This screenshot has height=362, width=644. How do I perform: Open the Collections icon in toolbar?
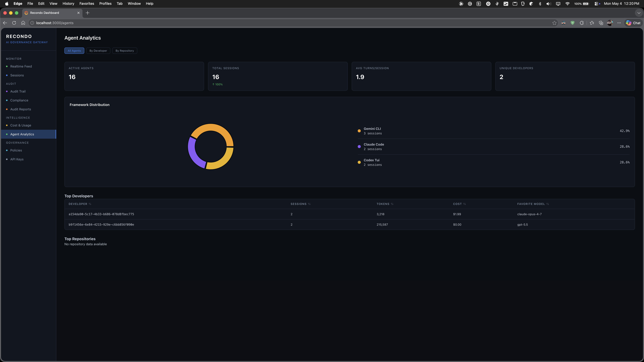pyautogui.click(x=601, y=23)
